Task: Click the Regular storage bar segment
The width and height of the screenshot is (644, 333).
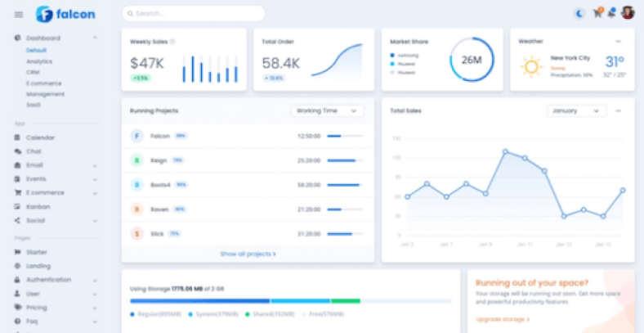Action: tap(200, 301)
